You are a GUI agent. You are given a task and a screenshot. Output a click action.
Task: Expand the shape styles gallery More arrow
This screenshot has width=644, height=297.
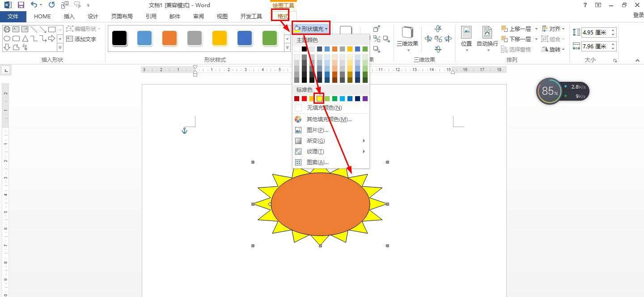287,47
